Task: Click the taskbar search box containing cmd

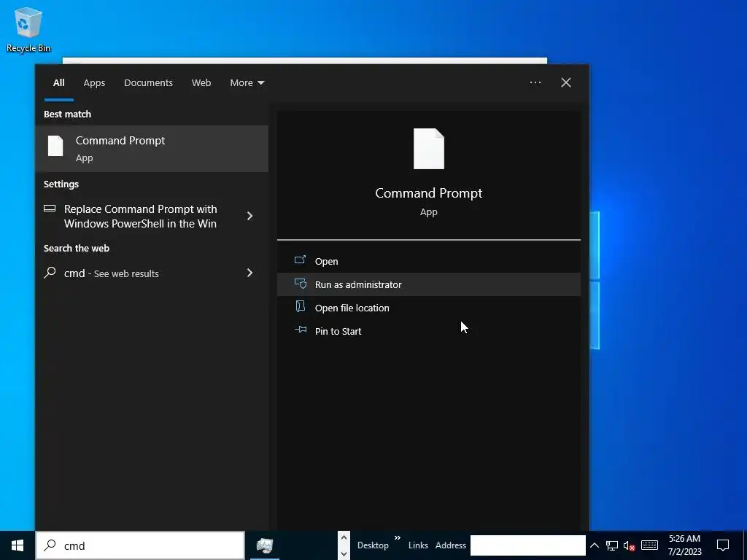Action: point(140,545)
